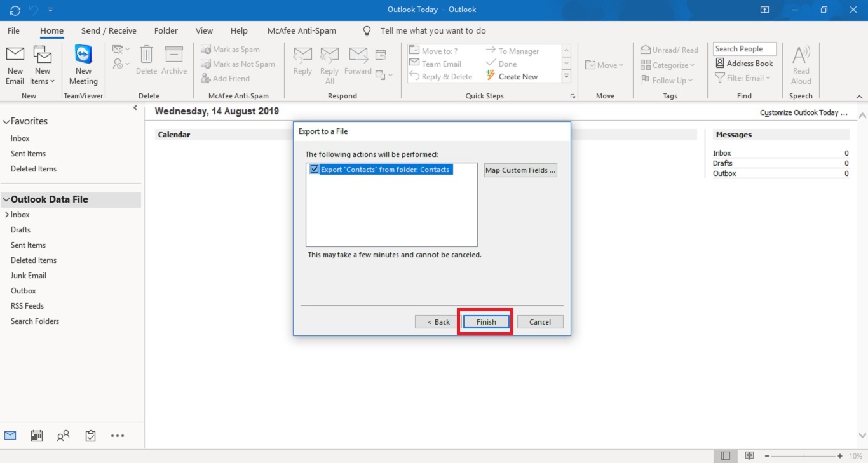Collapse the ribbon with the caret arrow
Image resolution: width=868 pixels, height=463 pixels.
tap(860, 97)
